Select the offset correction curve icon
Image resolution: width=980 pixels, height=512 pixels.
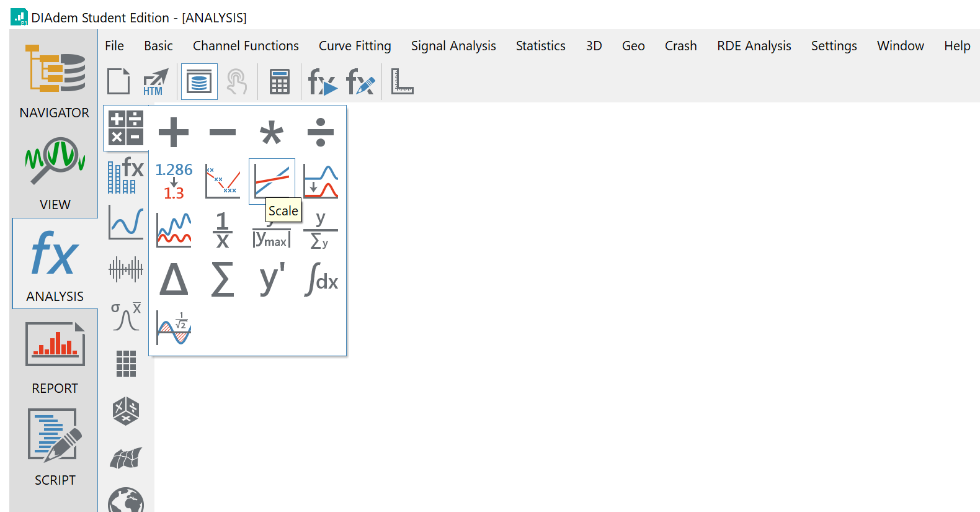point(321,181)
